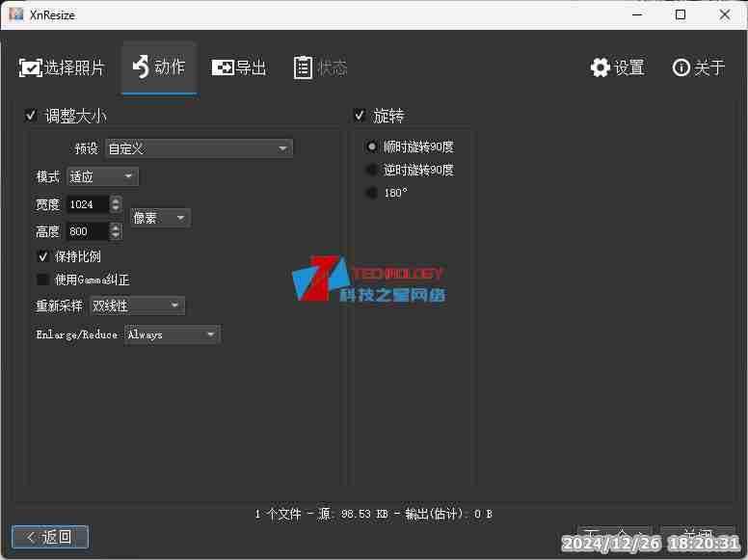Open the 重新采样 双线性 dropdown
The image size is (748, 560).
click(136, 306)
